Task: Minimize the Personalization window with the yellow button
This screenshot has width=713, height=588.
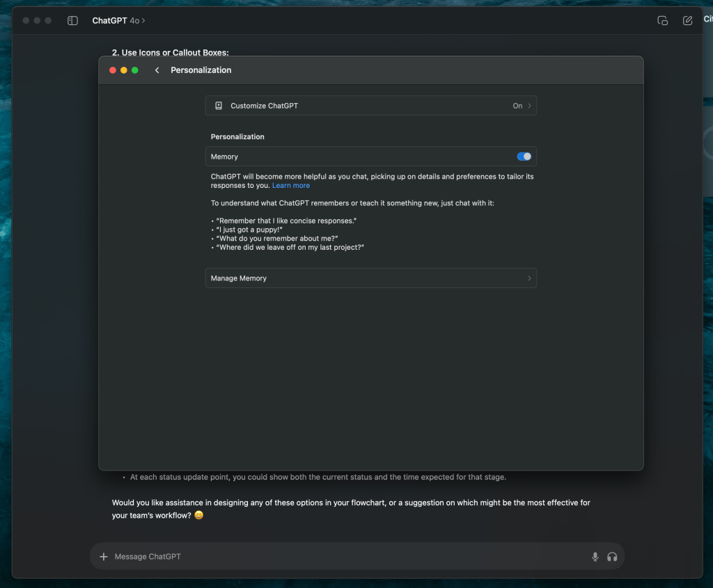Action: [124, 70]
